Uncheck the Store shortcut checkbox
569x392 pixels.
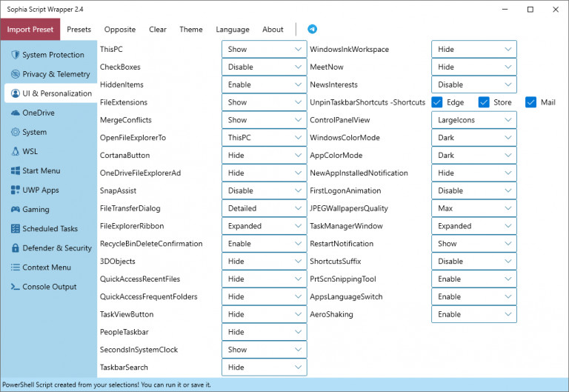click(x=484, y=102)
